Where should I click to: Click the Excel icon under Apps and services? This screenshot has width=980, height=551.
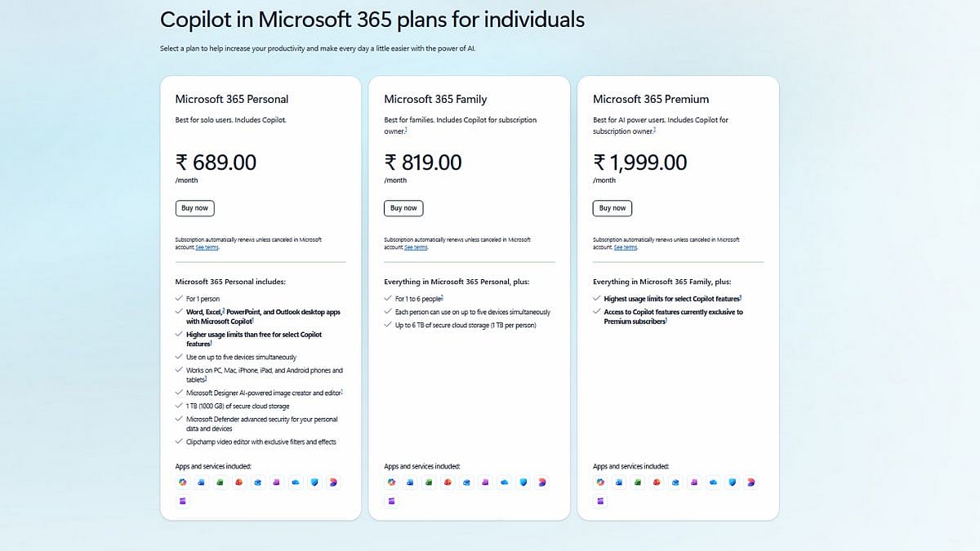point(220,482)
